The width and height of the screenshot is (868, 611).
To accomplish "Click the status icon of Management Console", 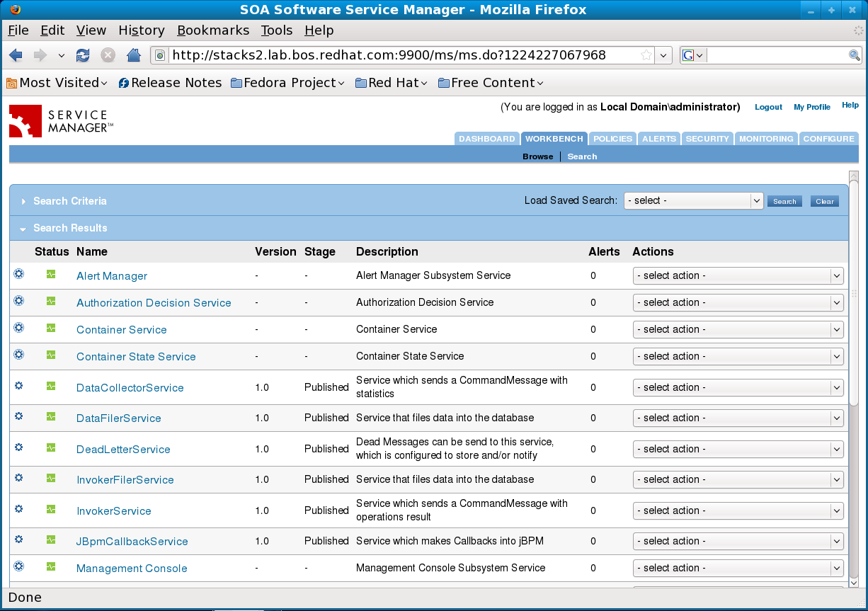I will (x=51, y=566).
